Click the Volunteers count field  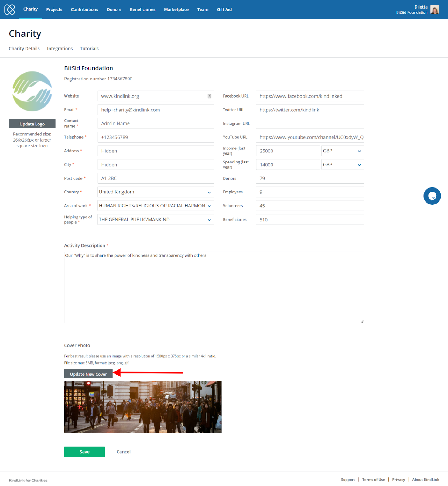coord(310,206)
